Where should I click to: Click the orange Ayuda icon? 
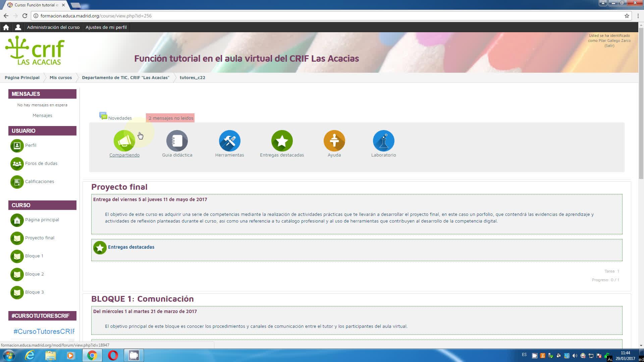pos(334,141)
